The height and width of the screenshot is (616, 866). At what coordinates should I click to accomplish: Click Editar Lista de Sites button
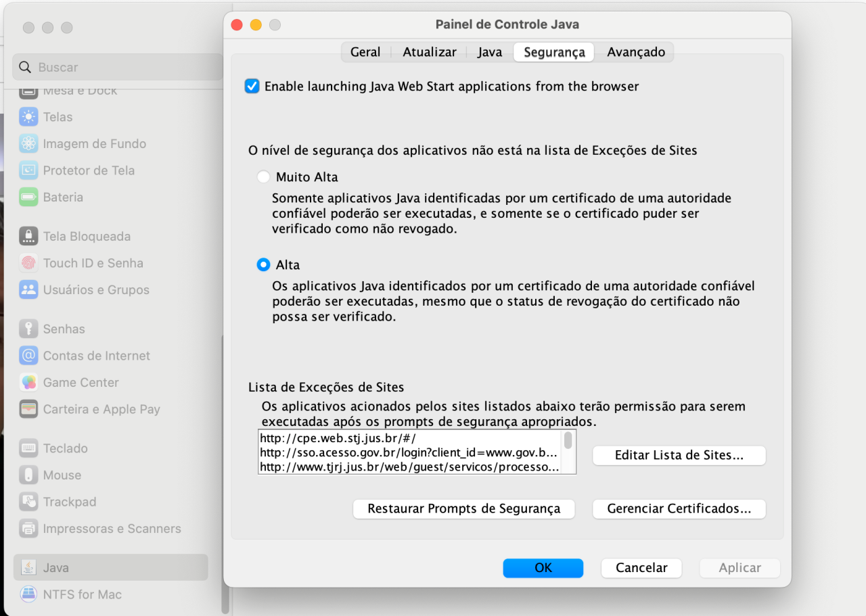click(x=679, y=455)
